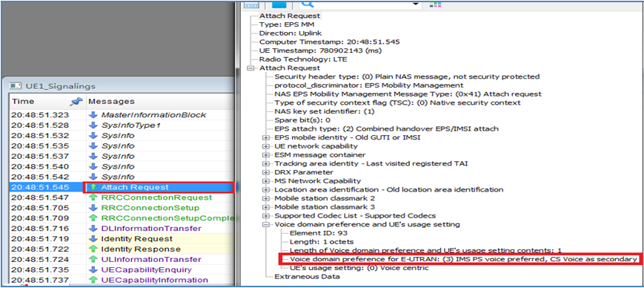644x288 pixels.
Task: Expand Mobile station classmark 3
Action: pos(266,207)
